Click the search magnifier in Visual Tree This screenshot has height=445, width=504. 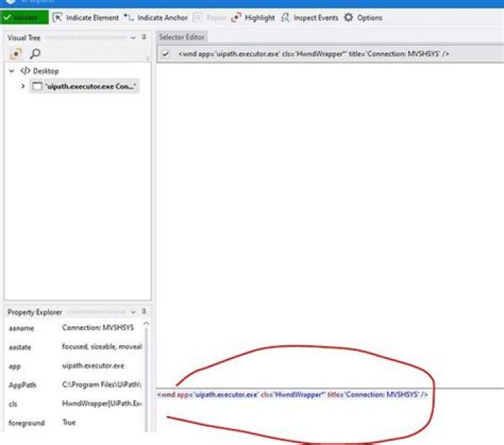click(x=35, y=54)
